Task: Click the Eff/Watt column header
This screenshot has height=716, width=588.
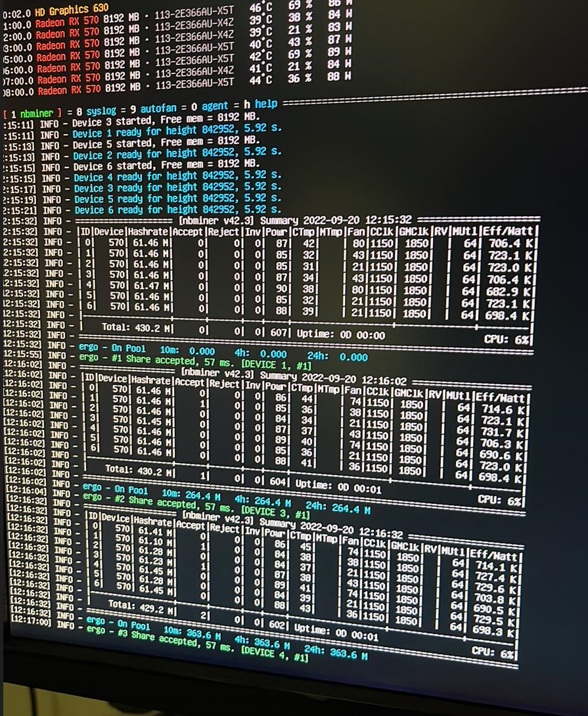Action: [x=509, y=230]
